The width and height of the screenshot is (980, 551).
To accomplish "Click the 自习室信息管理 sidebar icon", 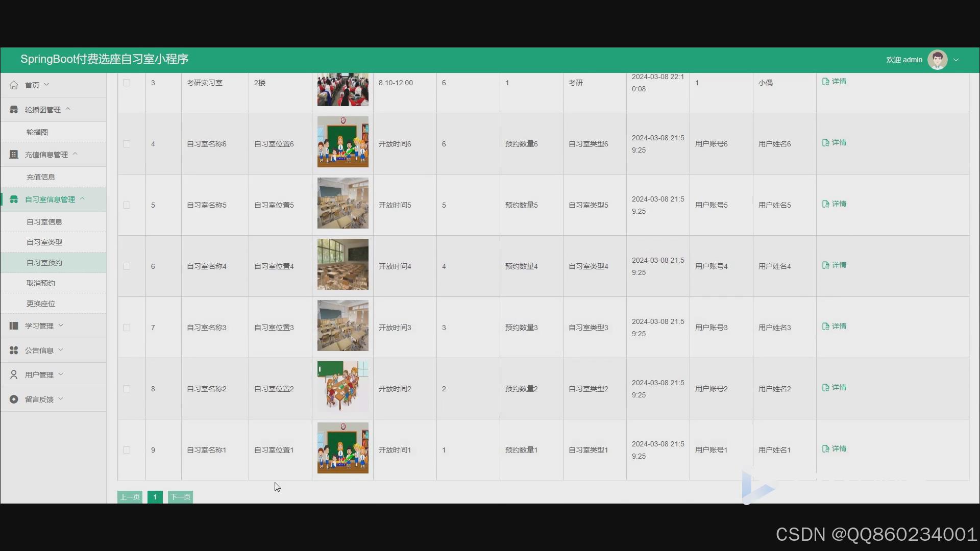I will tap(14, 199).
